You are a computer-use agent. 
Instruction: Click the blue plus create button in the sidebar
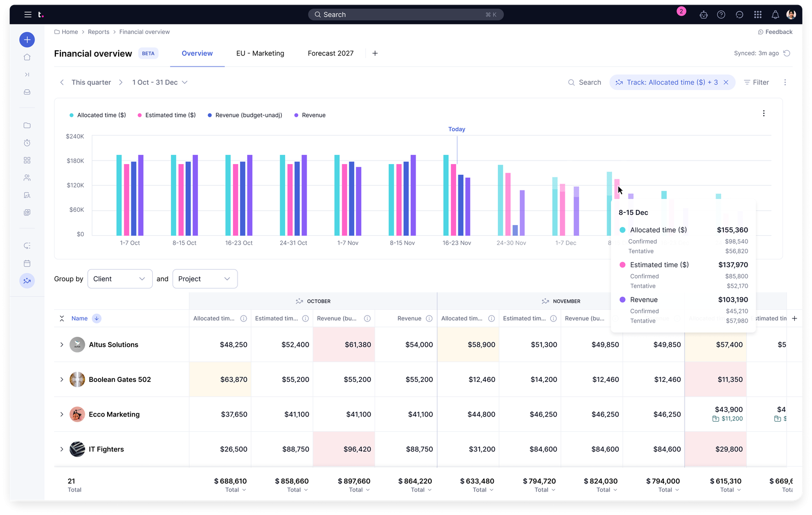[x=27, y=40]
